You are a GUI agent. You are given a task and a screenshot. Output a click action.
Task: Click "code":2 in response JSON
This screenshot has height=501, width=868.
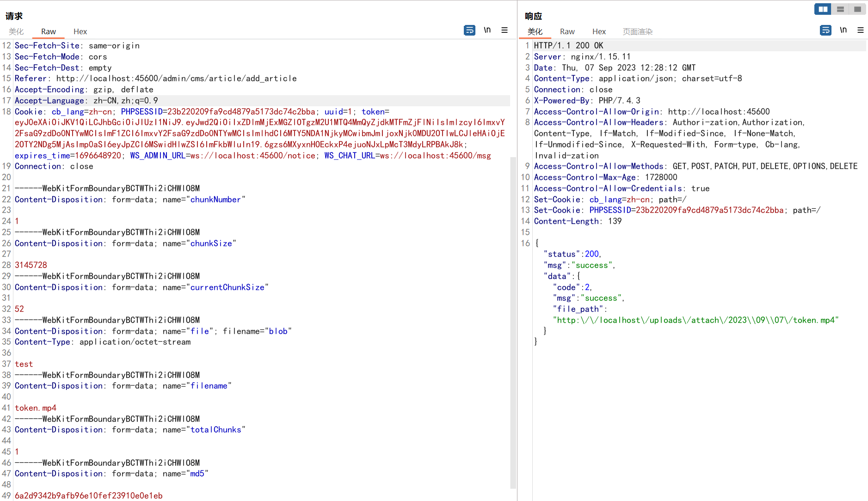(x=572, y=287)
